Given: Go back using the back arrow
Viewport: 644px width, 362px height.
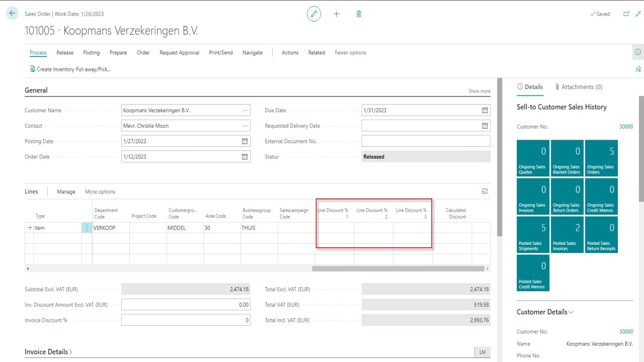Looking at the screenshot, I should coord(12,14).
